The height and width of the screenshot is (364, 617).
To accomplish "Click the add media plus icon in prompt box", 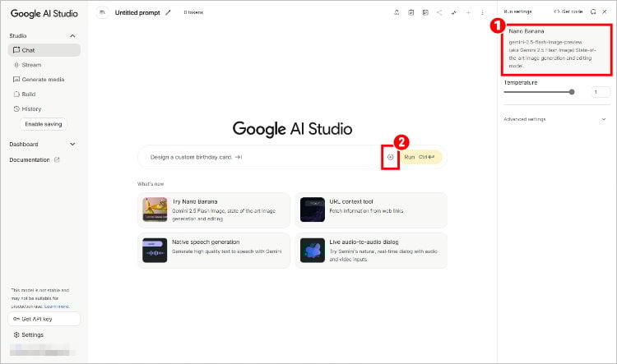I will [390, 157].
